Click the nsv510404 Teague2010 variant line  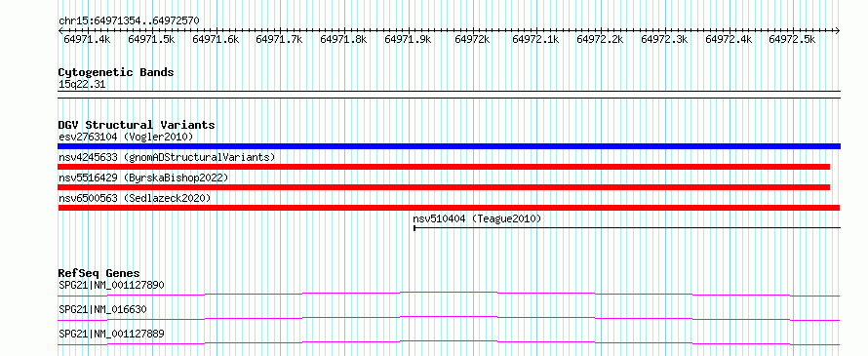click(x=627, y=227)
